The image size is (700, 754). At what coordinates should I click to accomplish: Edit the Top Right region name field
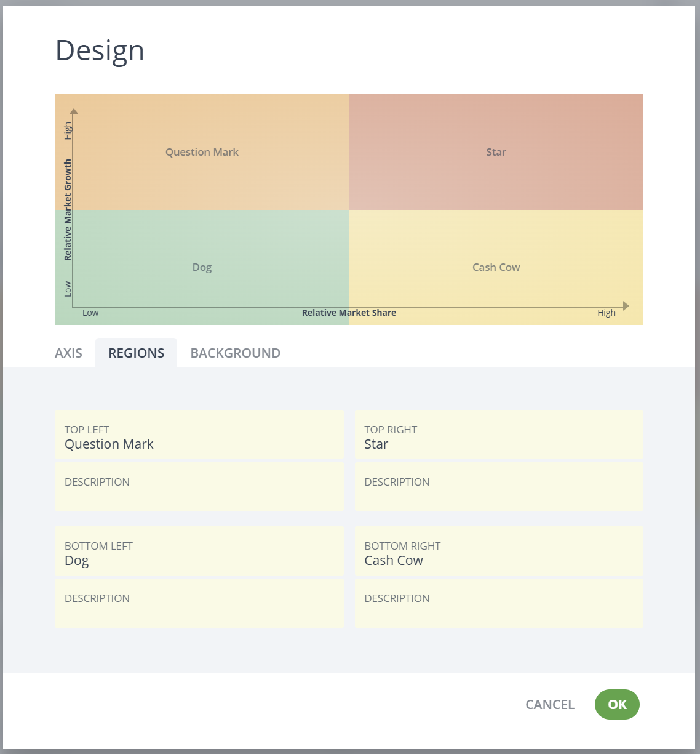coord(499,435)
